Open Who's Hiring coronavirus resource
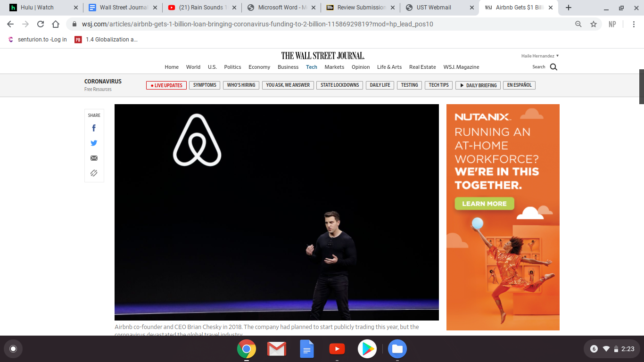Image resolution: width=644 pixels, height=362 pixels. (241, 85)
